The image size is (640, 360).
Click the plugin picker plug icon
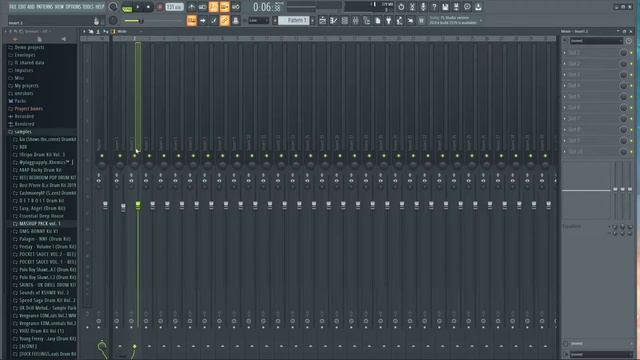coord(389,20)
